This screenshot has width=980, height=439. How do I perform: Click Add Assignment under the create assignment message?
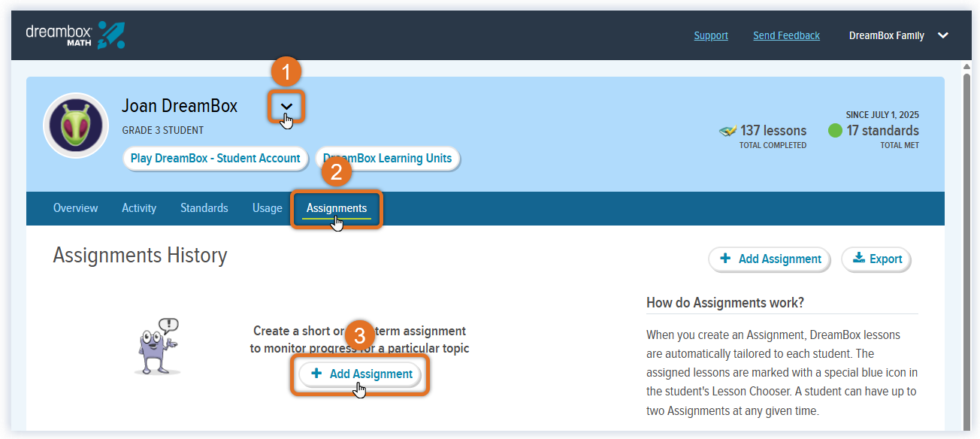361,374
